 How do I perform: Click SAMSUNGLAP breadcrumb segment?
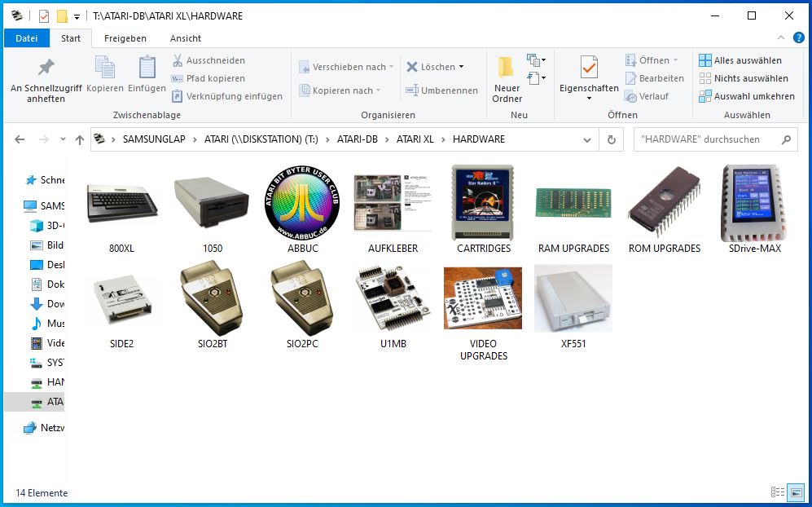pos(154,139)
